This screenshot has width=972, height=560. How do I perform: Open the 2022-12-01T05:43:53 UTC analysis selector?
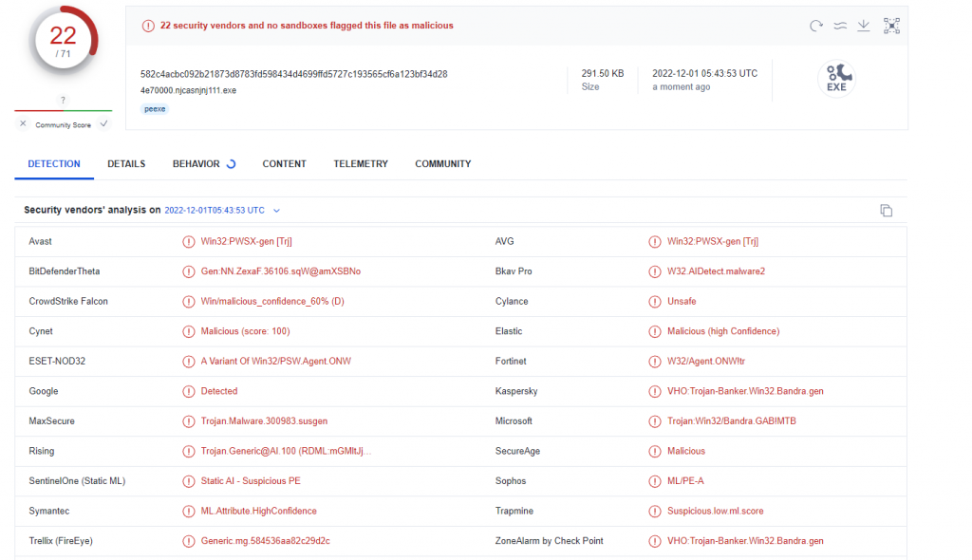[215, 211]
